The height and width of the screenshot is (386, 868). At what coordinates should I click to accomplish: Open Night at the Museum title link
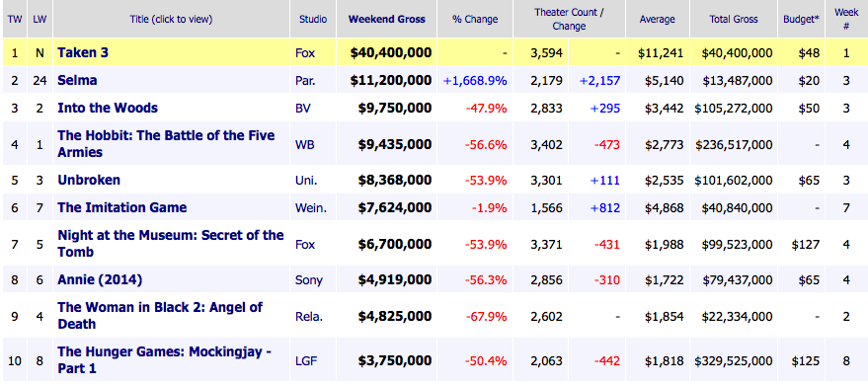tap(171, 244)
